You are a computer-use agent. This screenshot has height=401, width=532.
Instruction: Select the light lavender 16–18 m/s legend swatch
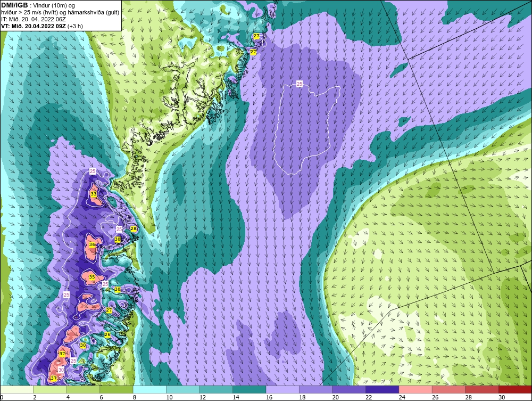point(282,389)
